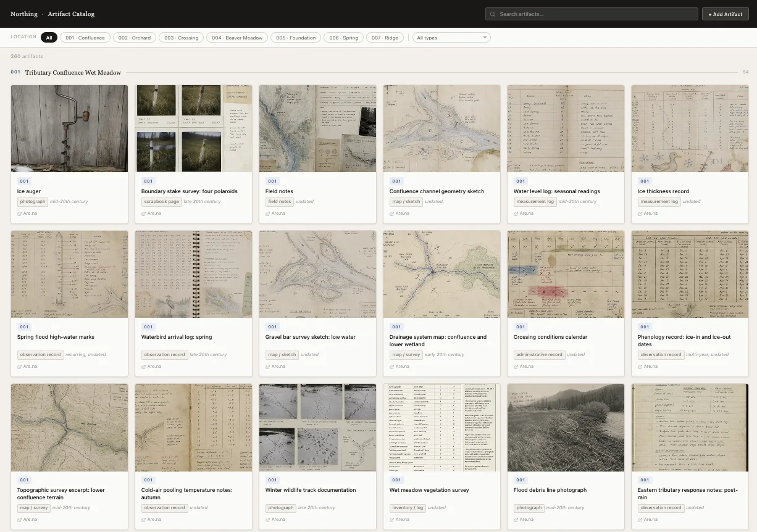Click title 'Ice thickness record'
The width and height of the screenshot is (757, 532).
[664, 191]
